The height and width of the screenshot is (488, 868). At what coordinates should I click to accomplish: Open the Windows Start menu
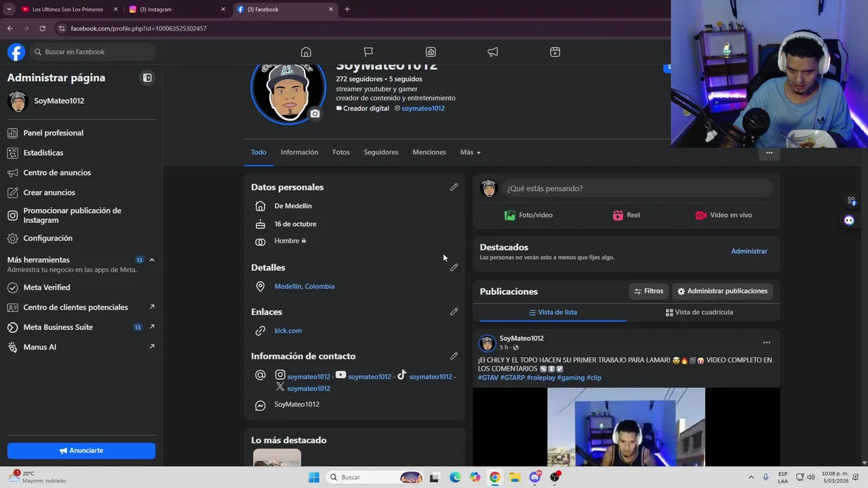coord(314,477)
